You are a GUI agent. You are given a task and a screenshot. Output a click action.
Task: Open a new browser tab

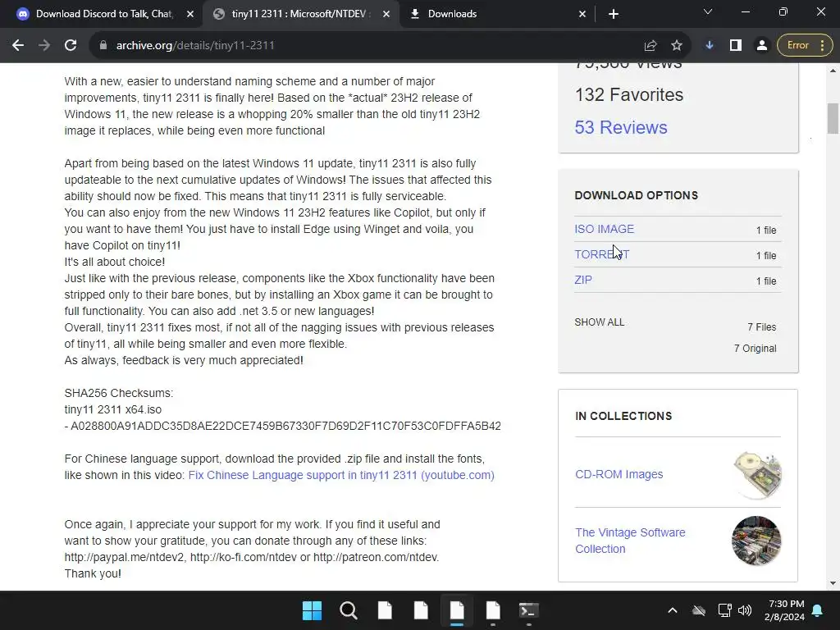pyautogui.click(x=614, y=14)
